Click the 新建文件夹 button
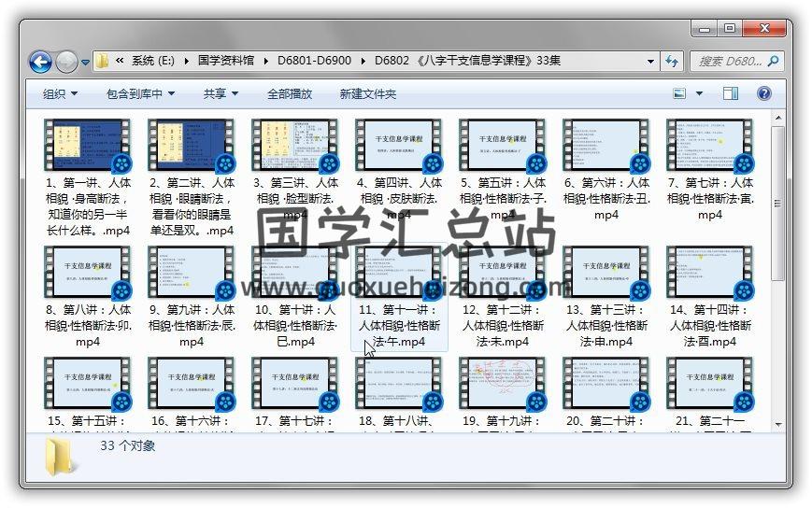The height and width of the screenshot is (508, 812). [x=367, y=93]
